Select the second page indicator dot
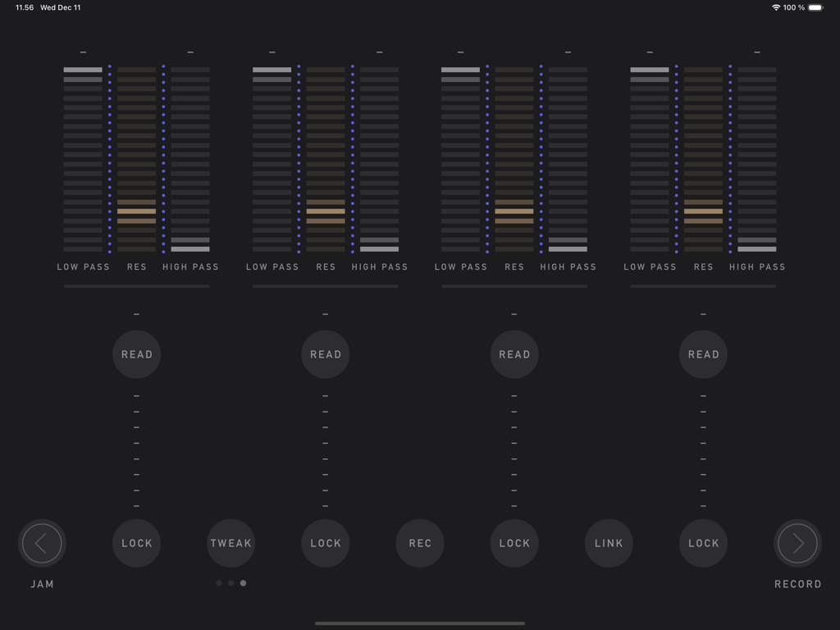The width and height of the screenshot is (840, 630). point(231,583)
